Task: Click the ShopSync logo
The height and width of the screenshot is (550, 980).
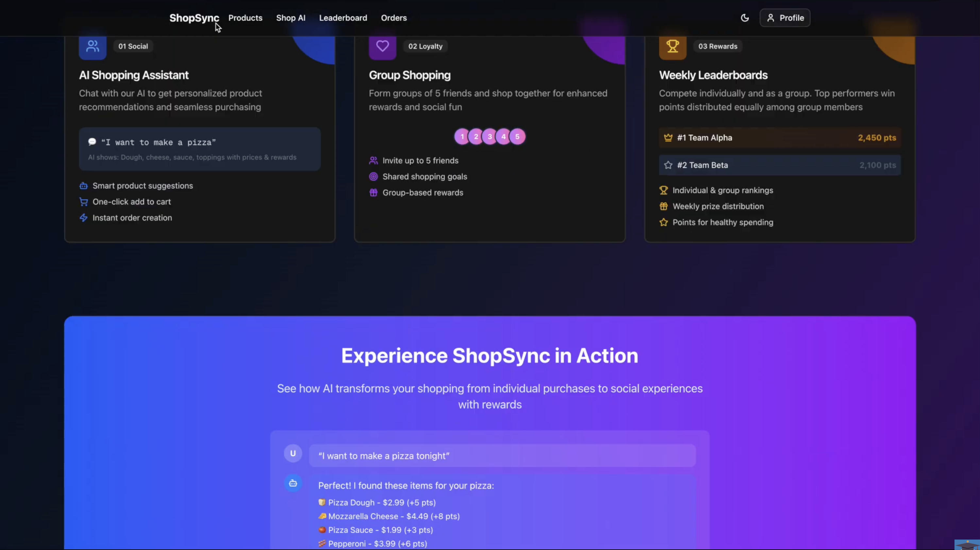Action: point(194,18)
